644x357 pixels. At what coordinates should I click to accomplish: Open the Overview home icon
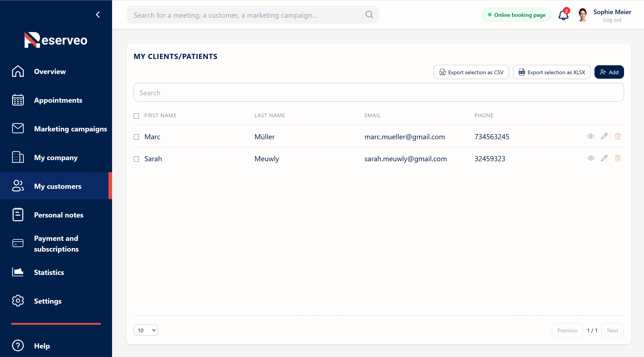coord(18,71)
